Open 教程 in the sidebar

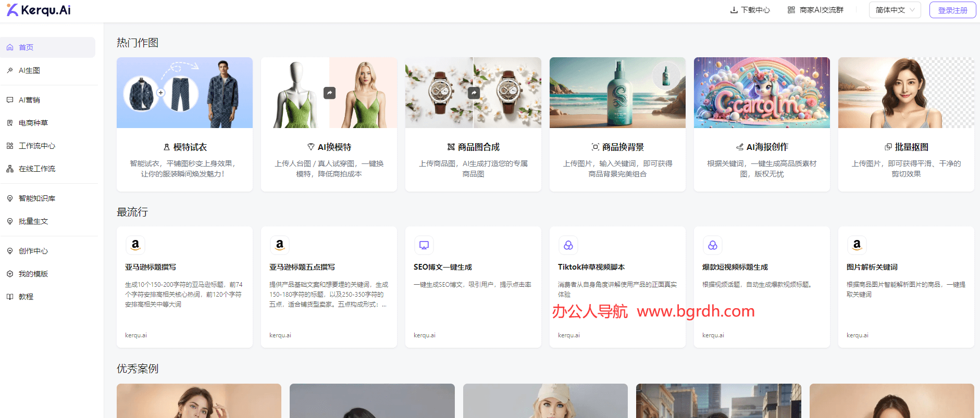point(26,297)
